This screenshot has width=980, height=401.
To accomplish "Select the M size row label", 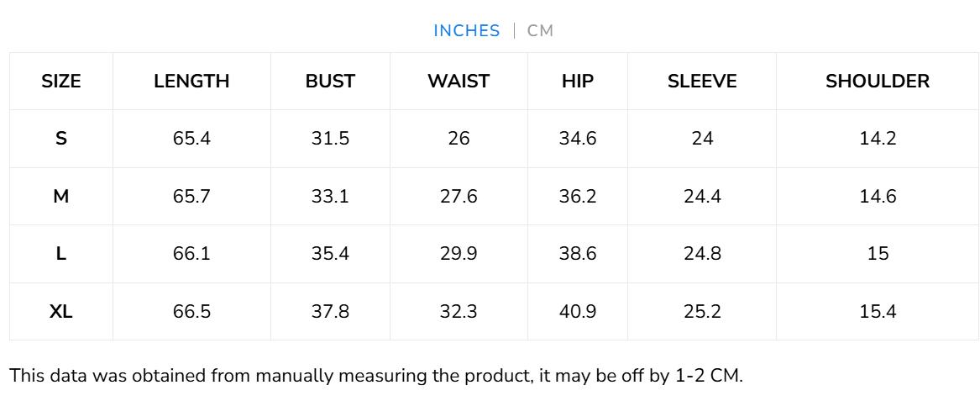I will (61, 197).
